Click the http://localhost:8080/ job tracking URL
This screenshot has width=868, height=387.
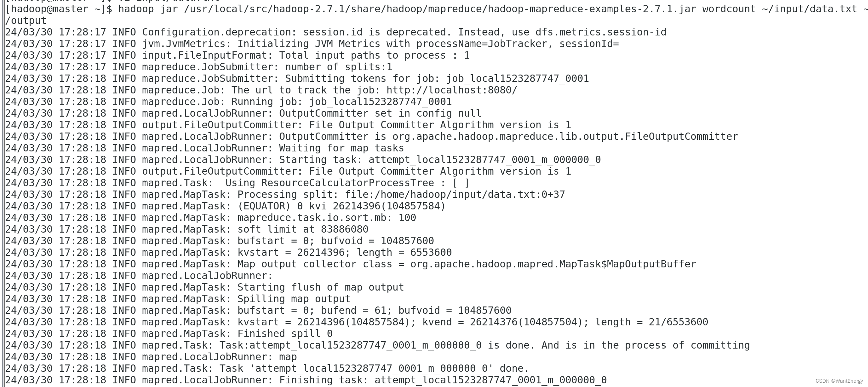(x=451, y=90)
